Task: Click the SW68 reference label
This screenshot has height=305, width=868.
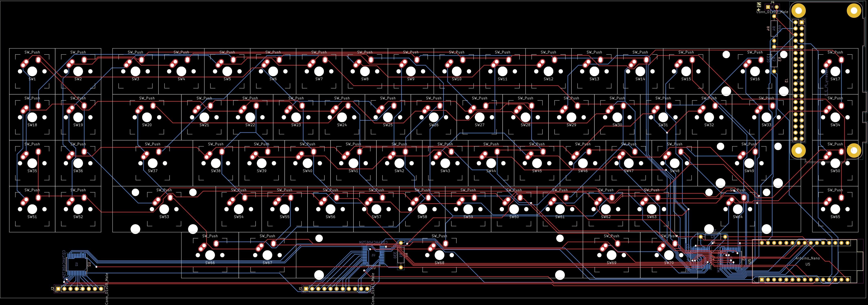Action: (439, 263)
